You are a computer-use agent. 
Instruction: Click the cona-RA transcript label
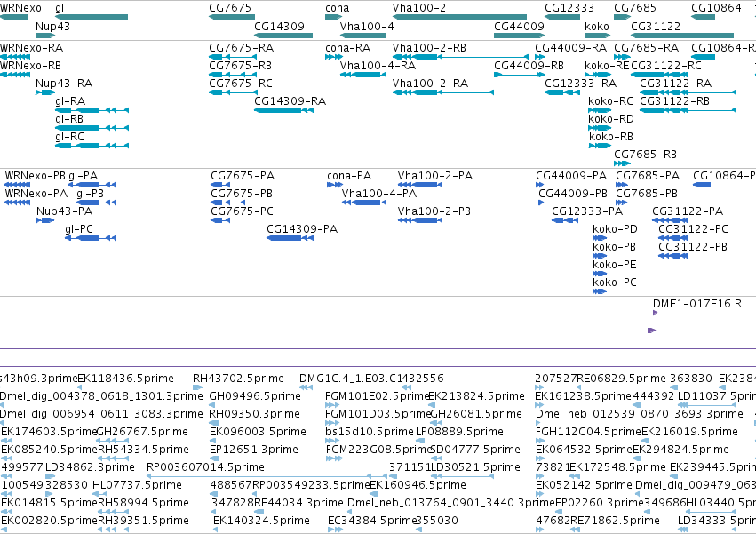point(348,48)
